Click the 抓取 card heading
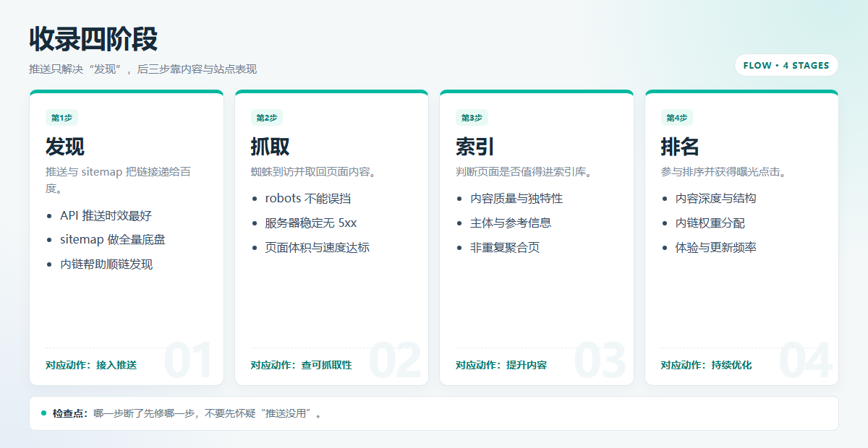 click(x=271, y=147)
